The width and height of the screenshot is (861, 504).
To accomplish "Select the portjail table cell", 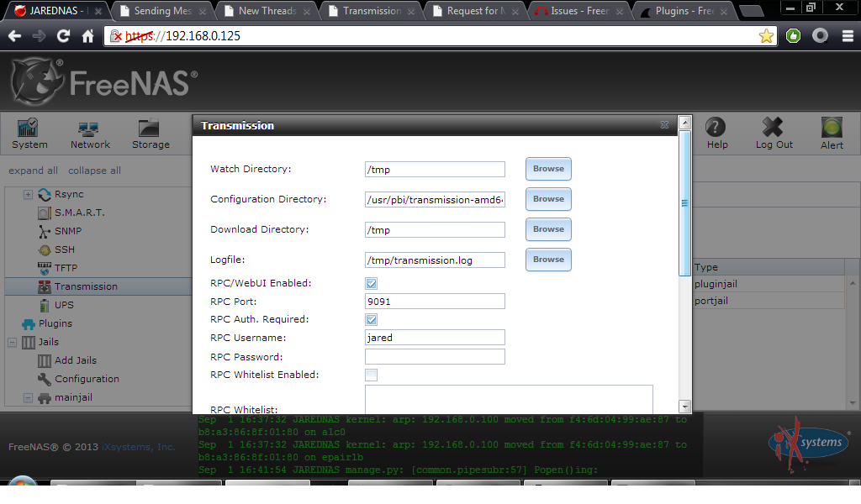I will tap(769, 301).
